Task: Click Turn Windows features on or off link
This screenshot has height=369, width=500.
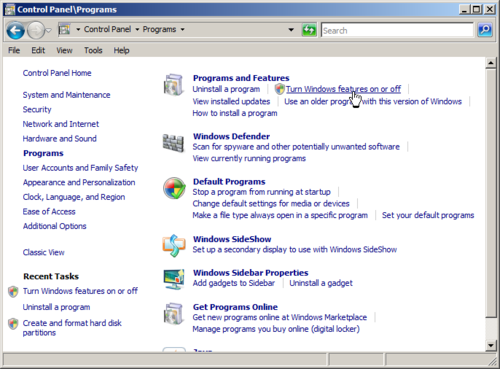Action: [343, 89]
